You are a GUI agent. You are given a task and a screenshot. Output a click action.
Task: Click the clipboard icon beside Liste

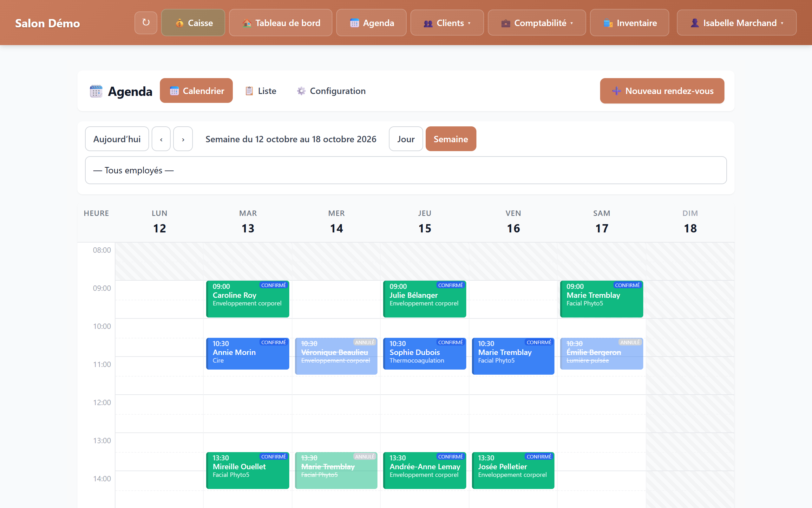click(x=249, y=91)
